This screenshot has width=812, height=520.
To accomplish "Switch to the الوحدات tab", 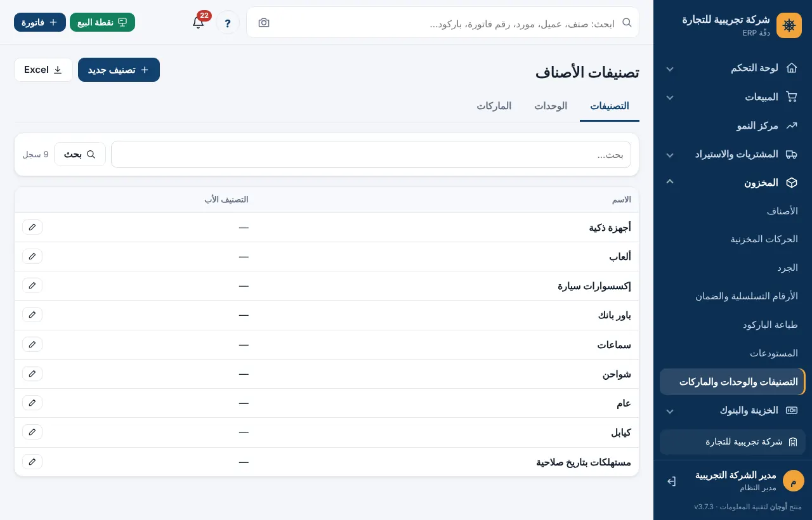I will point(551,106).
